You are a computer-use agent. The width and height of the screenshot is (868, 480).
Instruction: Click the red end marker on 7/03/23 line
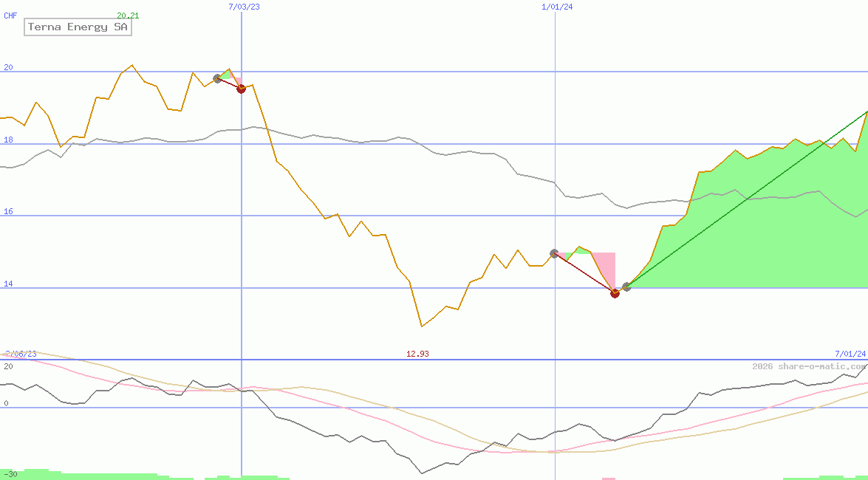point(241,89)
